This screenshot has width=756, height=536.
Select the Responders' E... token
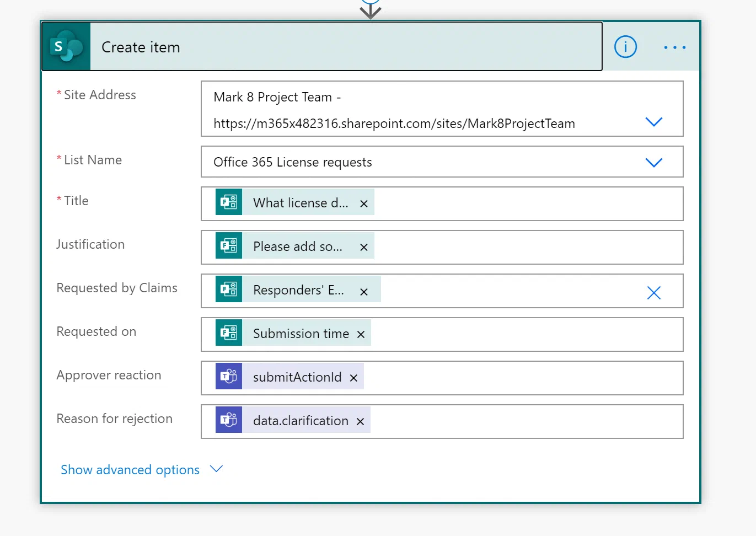[x=298, y=290]
